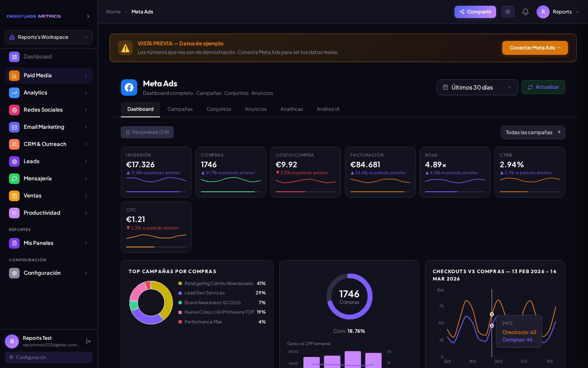Click the Redes Sociales globe icon
The image size is (588, 368).
pyautogui.click(x=14, y=110)
